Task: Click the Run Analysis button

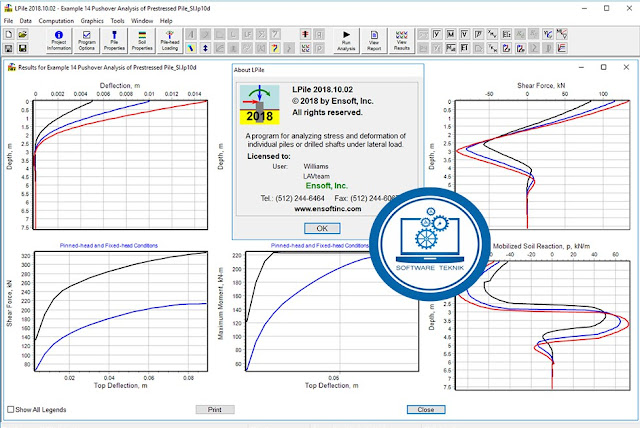Action: point(346,40)
